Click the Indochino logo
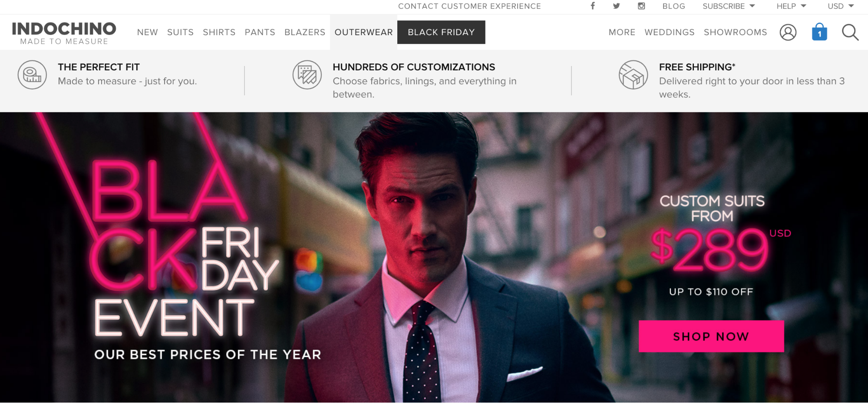868x410 pixels. click(x=64, y=33)
